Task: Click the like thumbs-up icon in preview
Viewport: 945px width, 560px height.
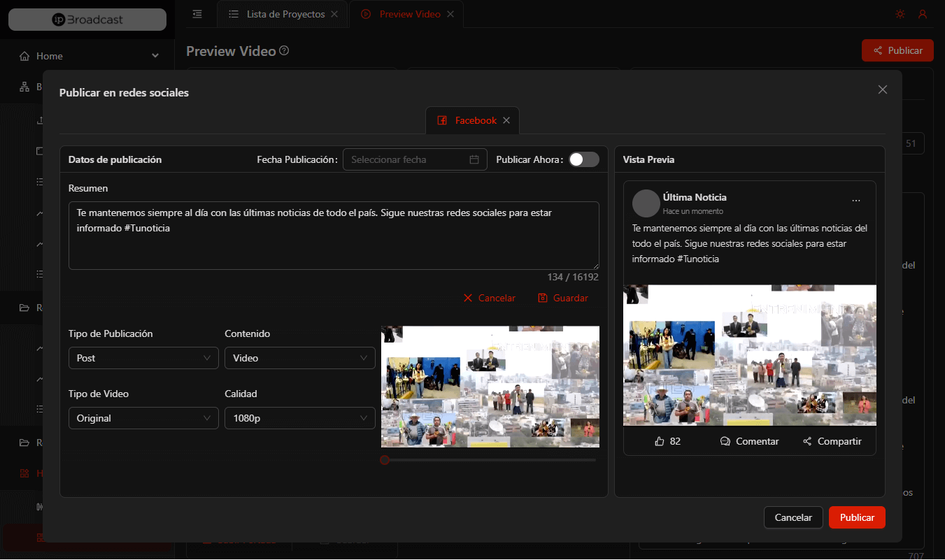Action: point(659,442)
